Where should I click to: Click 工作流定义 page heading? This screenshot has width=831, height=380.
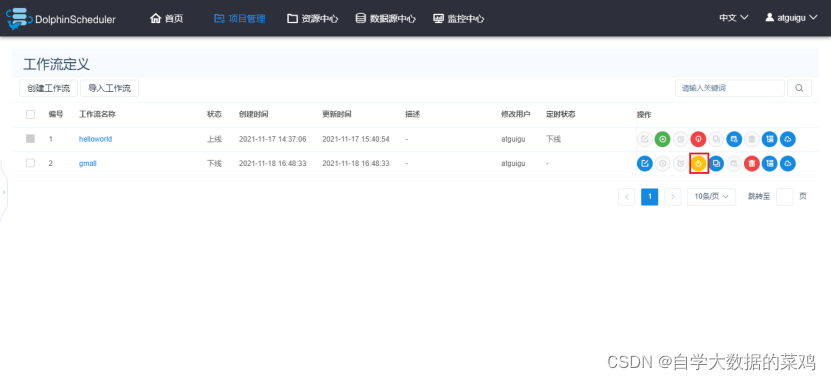pyautogui.click(x=56, y=65)
